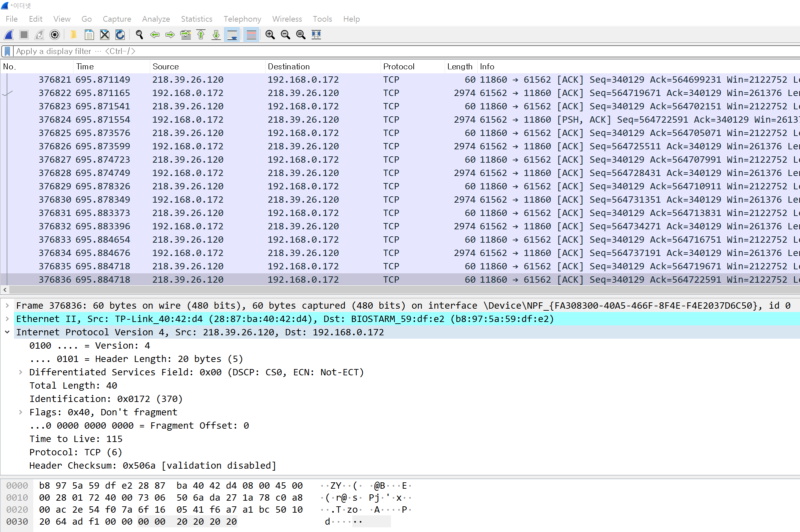
Task: Click the open capture file folder icon
Action: point(73,35)
